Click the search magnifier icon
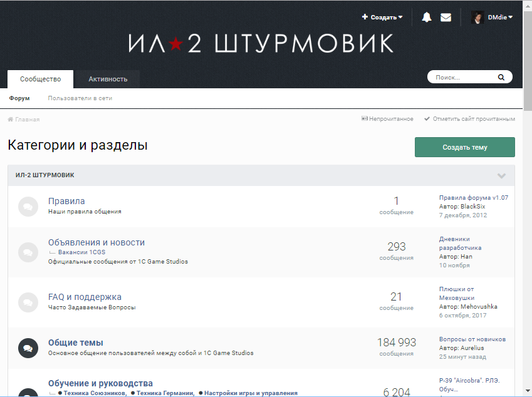The width and height of the screenshot is (532, 397). (501, 77)
